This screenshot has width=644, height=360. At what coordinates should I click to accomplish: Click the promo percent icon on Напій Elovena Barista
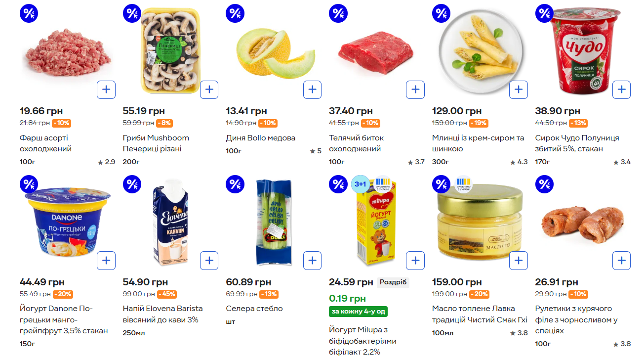pyautogui.click(x=132, y=184)
